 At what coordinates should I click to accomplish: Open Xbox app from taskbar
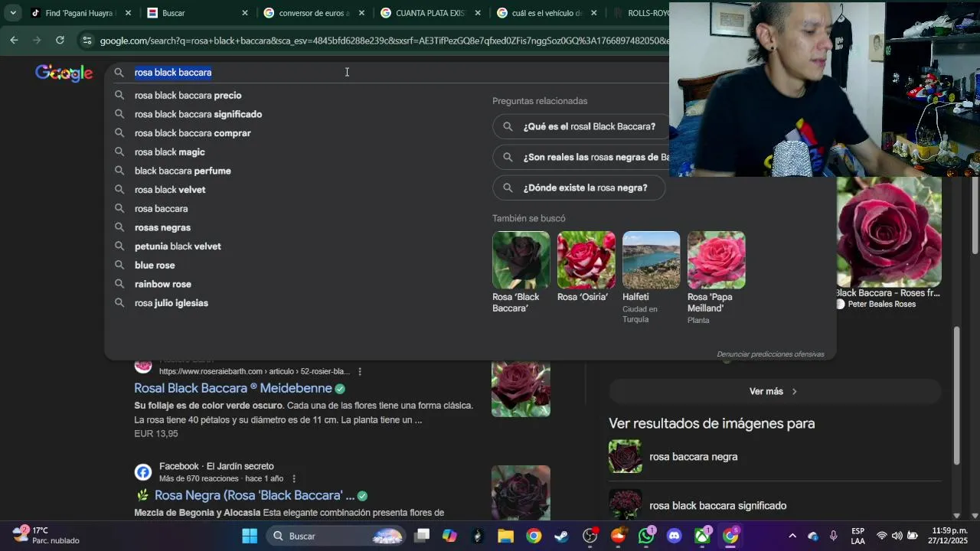[x=702, y=536]
